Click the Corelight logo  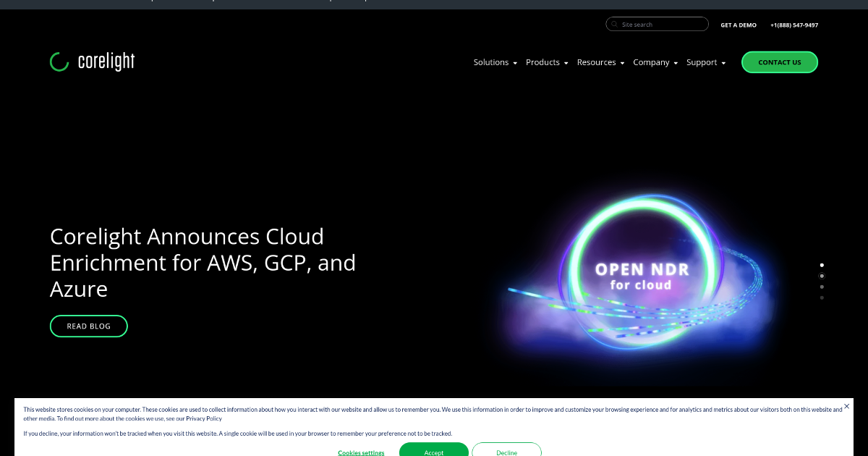91,62
